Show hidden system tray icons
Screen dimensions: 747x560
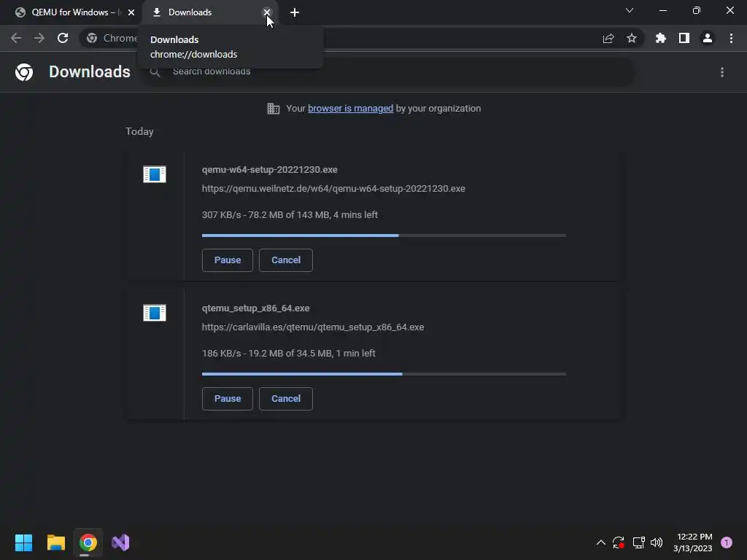[601, 542]
